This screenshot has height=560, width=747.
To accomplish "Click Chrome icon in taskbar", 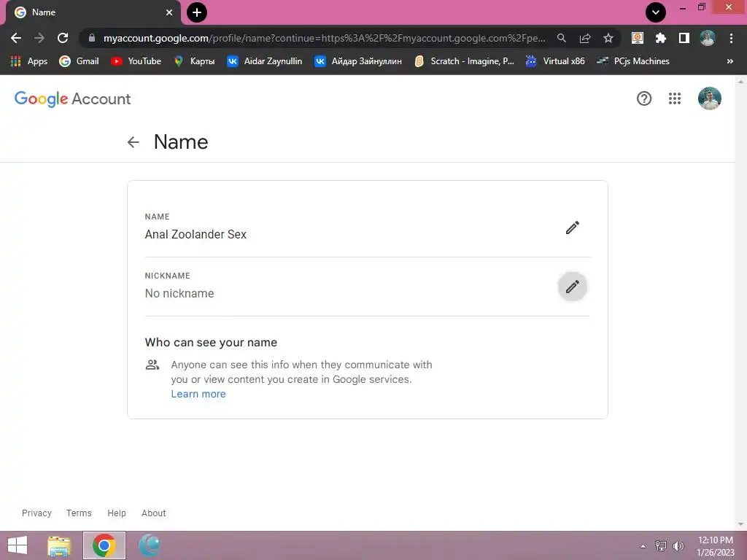I will click(104, 545).
